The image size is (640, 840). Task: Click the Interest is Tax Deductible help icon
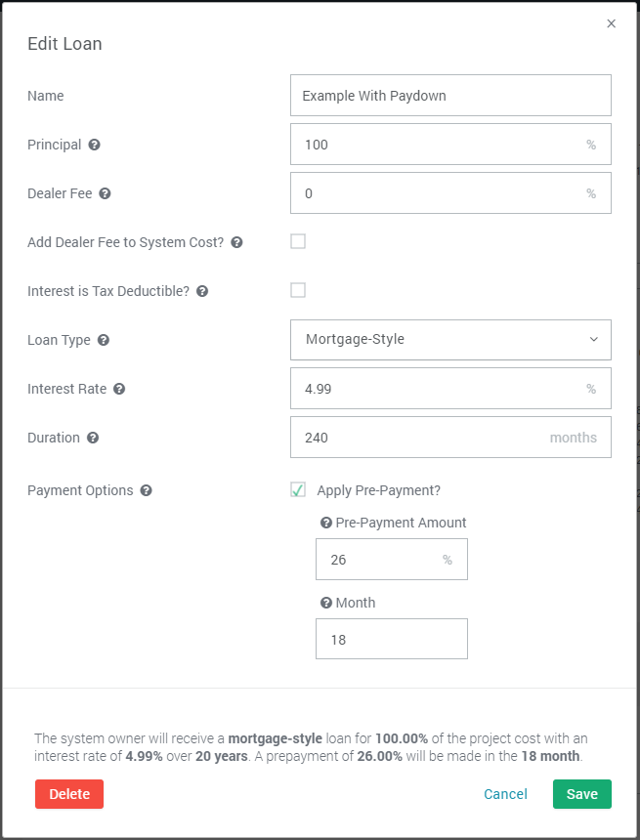pyautogui.click(x=202, y=291)
